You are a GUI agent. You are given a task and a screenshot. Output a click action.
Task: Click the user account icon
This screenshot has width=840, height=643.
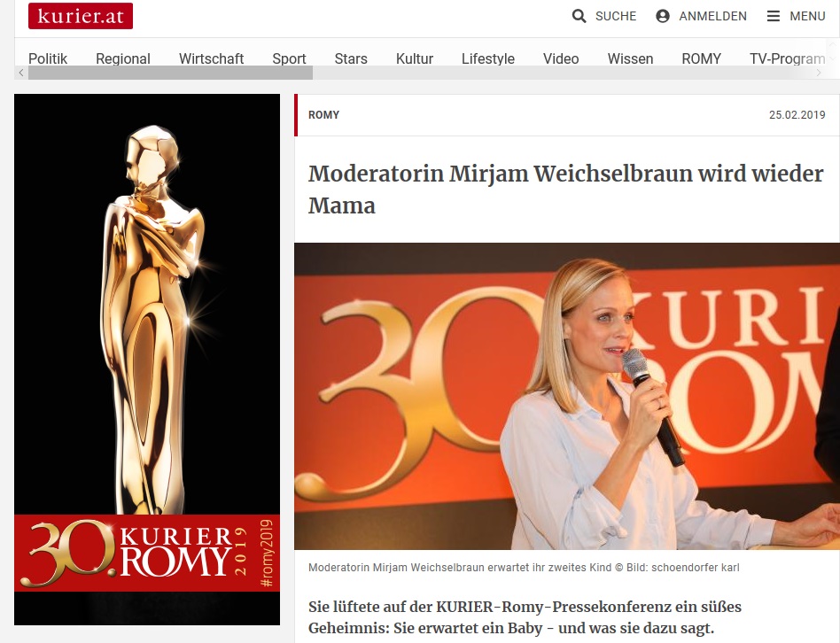(663, 16)
